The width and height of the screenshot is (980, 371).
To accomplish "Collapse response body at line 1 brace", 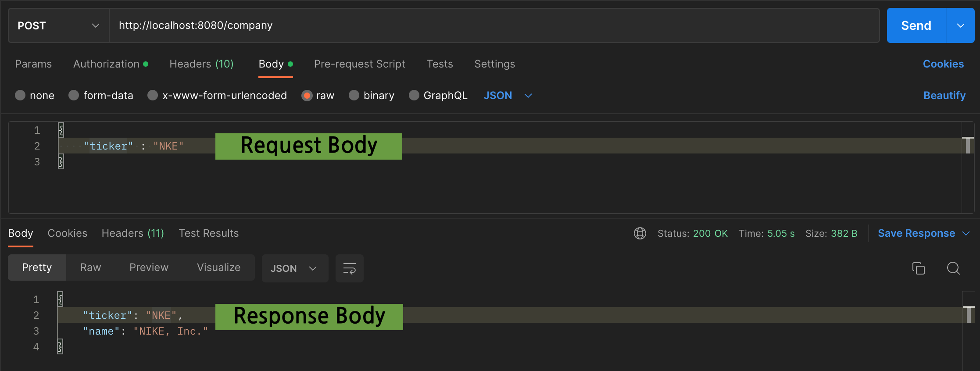I will (x=60, y=299).
